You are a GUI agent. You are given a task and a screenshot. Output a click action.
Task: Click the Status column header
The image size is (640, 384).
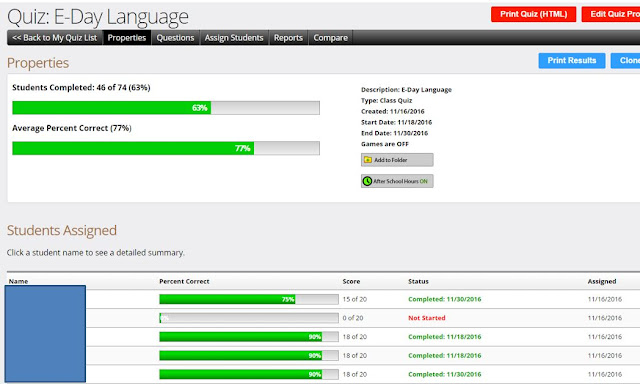(x=418, y=281)
